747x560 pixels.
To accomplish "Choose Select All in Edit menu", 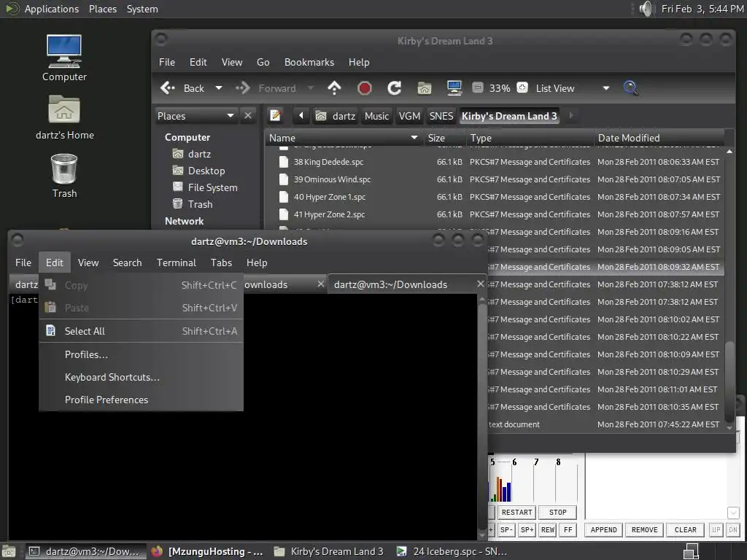I will click(141, 331).
